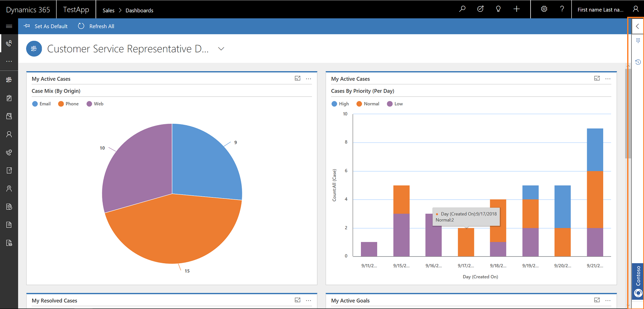Viewport: 644px width, 309px height.
Task: Open the dashboard selector dropdown chevron
Action: click(221, 49)
